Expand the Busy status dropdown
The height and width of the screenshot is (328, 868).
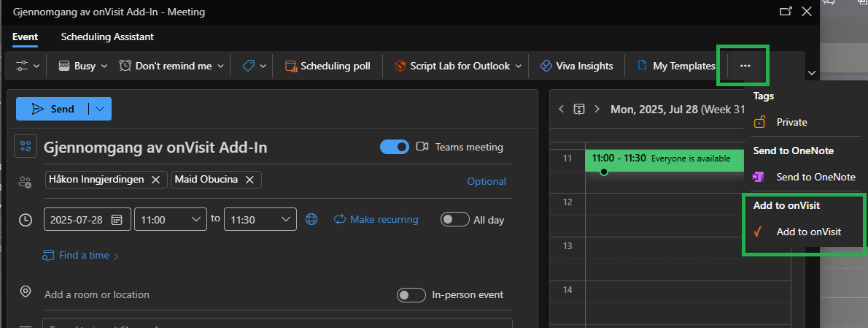pyautogui.click(x=104, y=66)
